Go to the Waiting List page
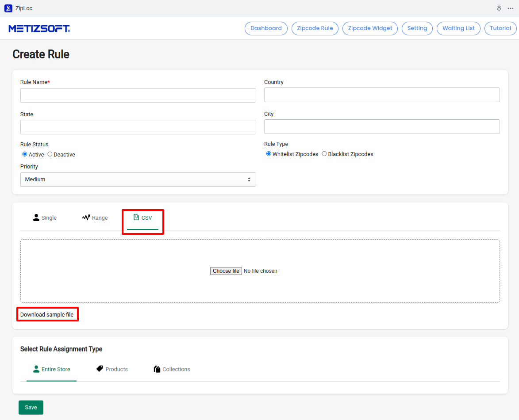The height and width of the screenshot is (420, 519). [458, 28]
